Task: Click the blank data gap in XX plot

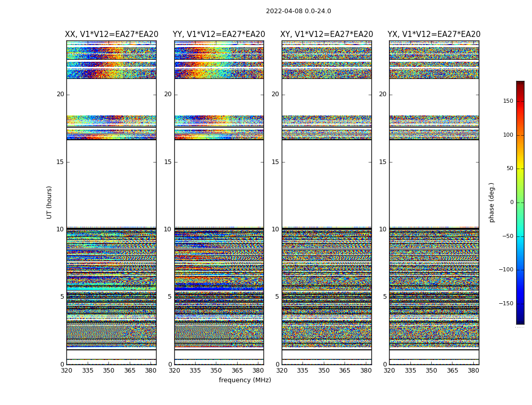Action: (x=111, y=183)
